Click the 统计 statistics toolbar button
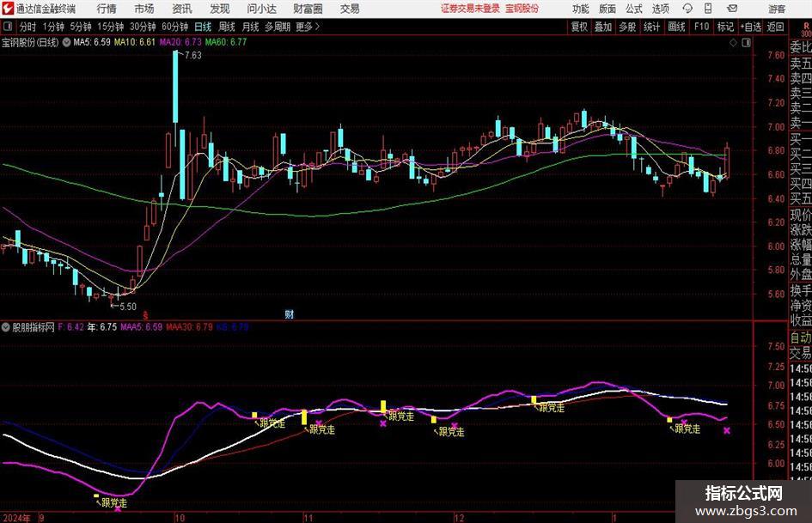The width and height of the screenshot is (812, 523). pyautogui.click(x=651, y=27)
